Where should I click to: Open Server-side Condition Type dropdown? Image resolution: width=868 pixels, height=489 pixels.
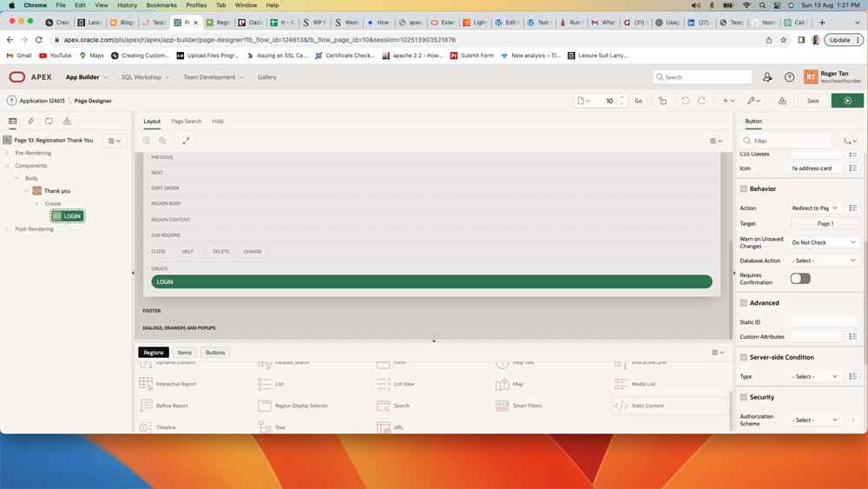[815, 376]
